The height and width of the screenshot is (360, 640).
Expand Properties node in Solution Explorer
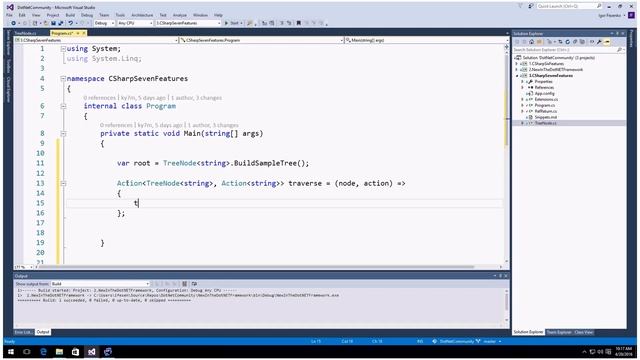click(x=522, y=82)
